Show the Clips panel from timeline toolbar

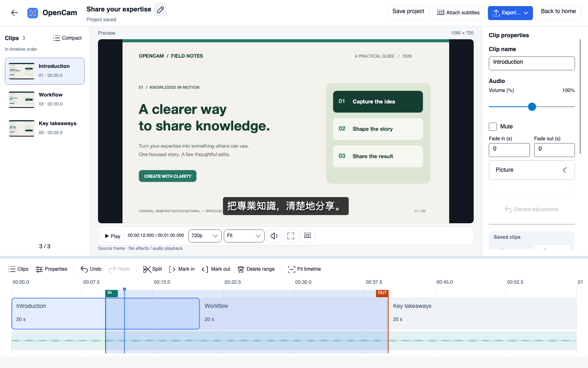(18, 269)
